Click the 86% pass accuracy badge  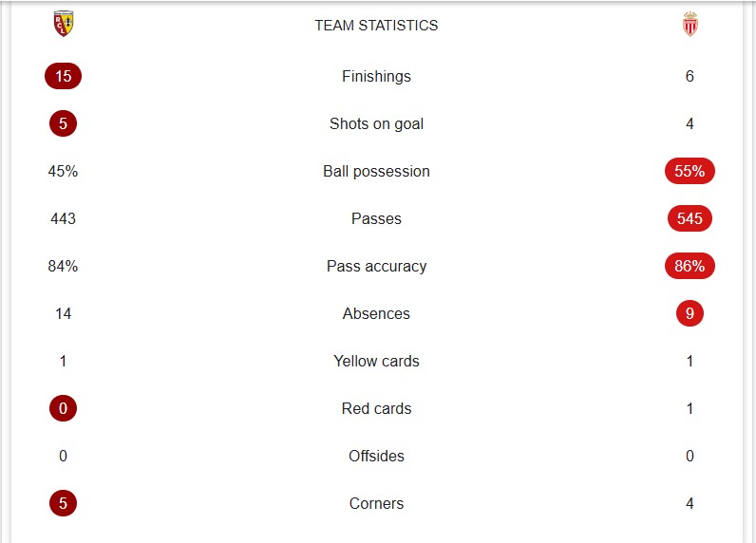tap(690, 266)
